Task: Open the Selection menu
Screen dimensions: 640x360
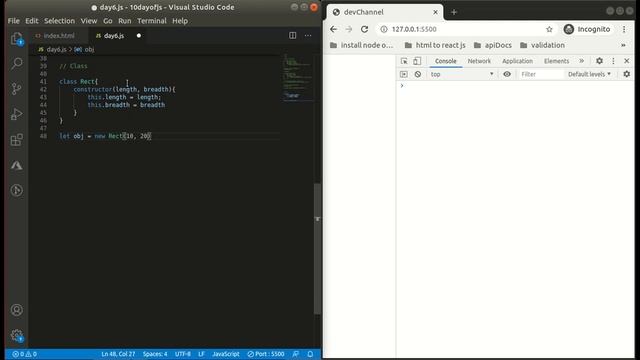Action: 60,21
